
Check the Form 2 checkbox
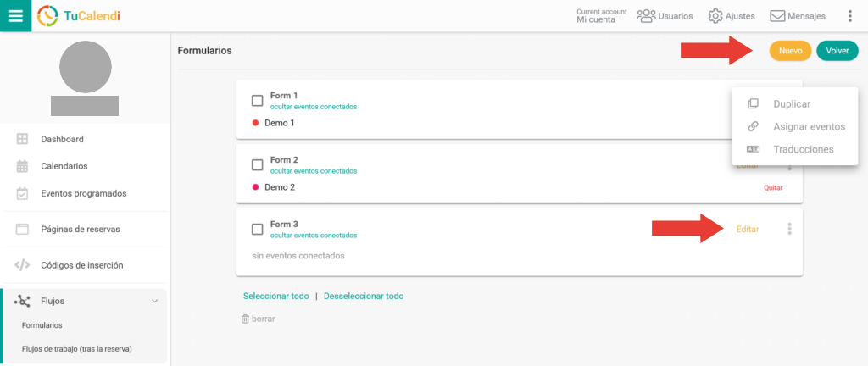(258, 164)
